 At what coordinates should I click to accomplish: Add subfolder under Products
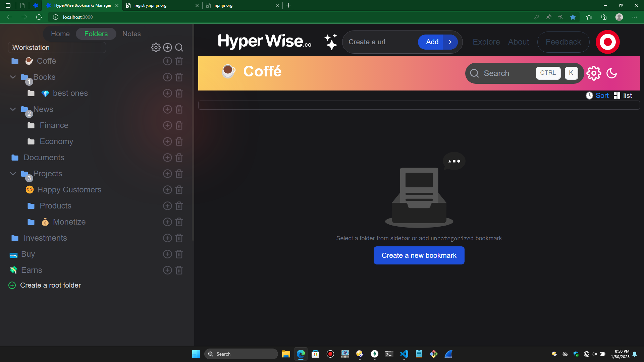click(167, 206)
